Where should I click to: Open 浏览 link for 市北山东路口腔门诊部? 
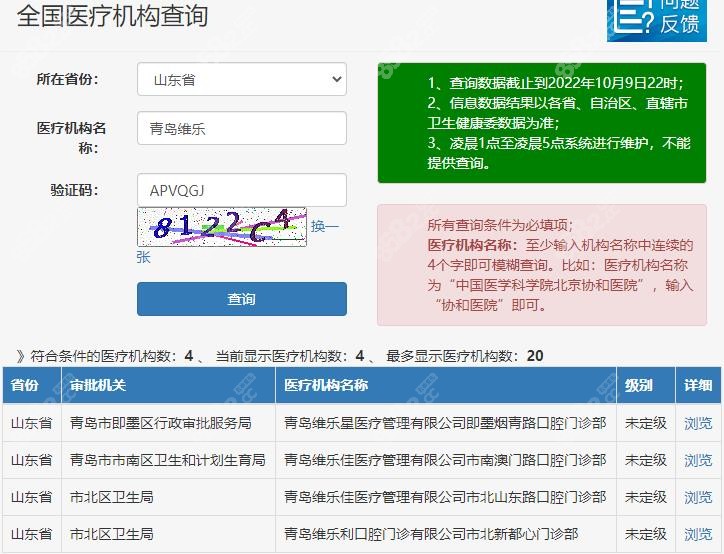click(x=698, y=497)
